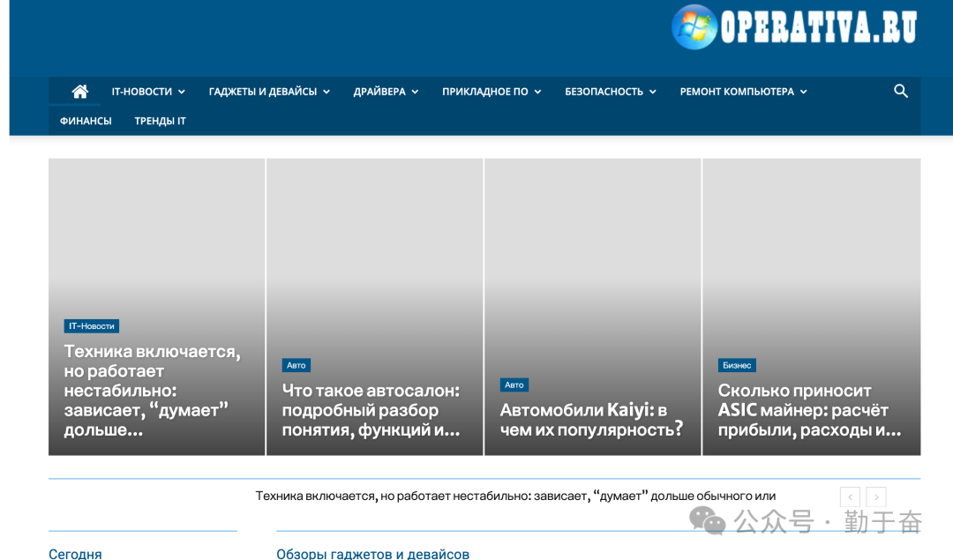Screen dimensions: 953x560
Task: Expand the Ремонт компьютера chevron
Action: tap(804, 92)
